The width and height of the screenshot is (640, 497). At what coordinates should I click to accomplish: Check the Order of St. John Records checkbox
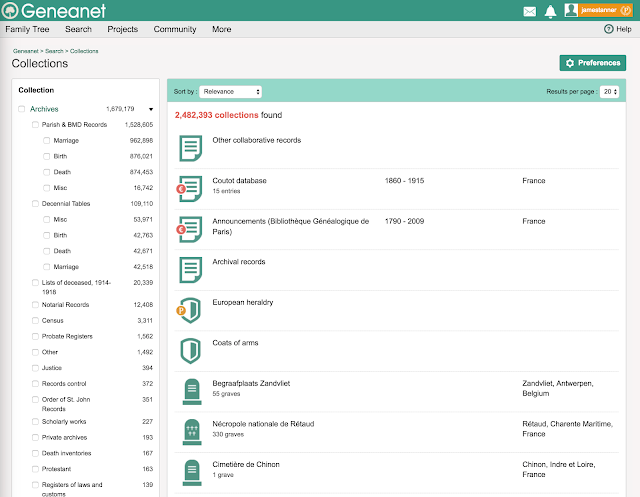tap(35, 399)
